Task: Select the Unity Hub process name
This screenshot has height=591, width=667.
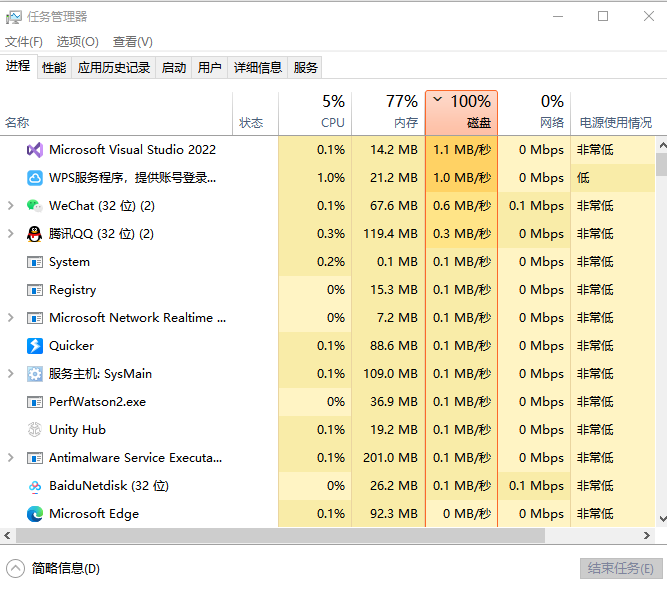Action: pos(77,430)
